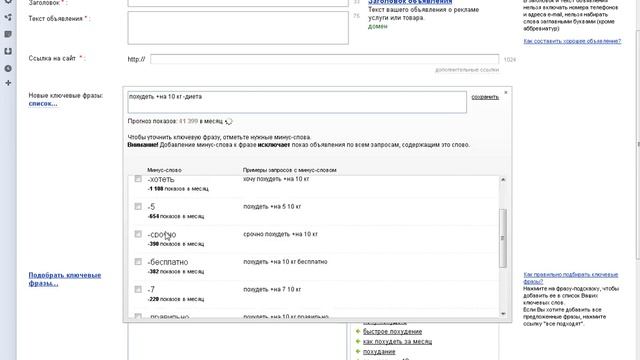This screenshot has height=360, width=640.
Task: Click the 'домен' text in ad preview
Action: click(x=378, y=26)
